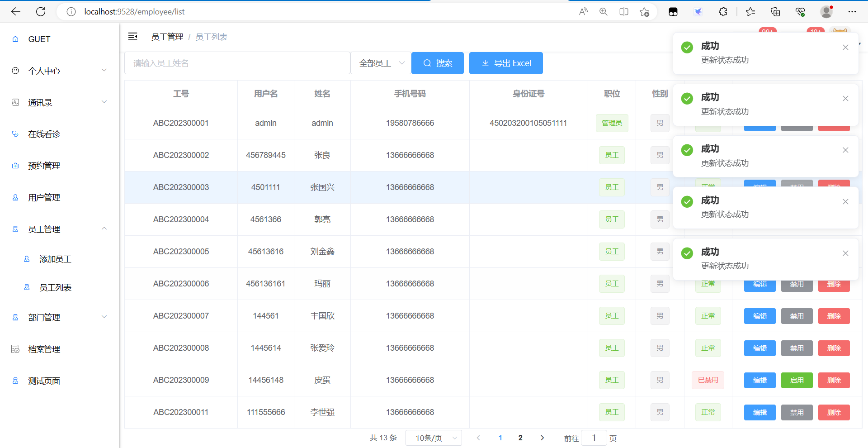Click the 预约管理 briefcase icon
This screenshot has width=868, height=448.
coord(15,165)
